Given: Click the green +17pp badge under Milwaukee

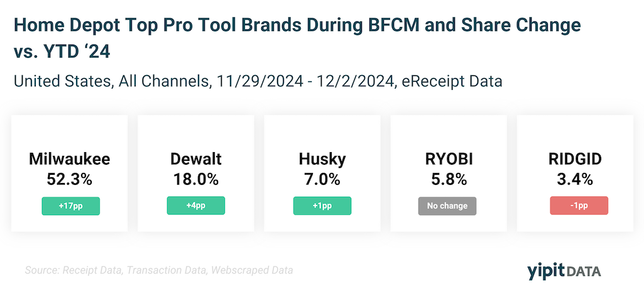Looking at the screenshot, I should 70,206.
